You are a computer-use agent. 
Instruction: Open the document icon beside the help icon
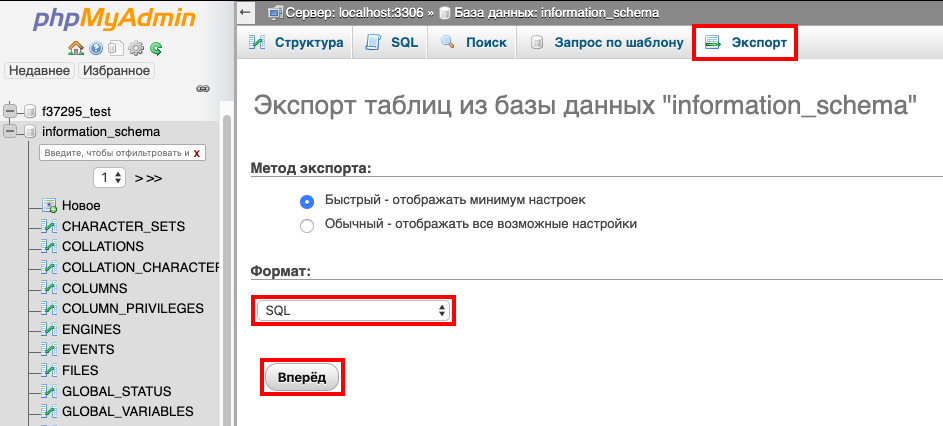point(116,48)
